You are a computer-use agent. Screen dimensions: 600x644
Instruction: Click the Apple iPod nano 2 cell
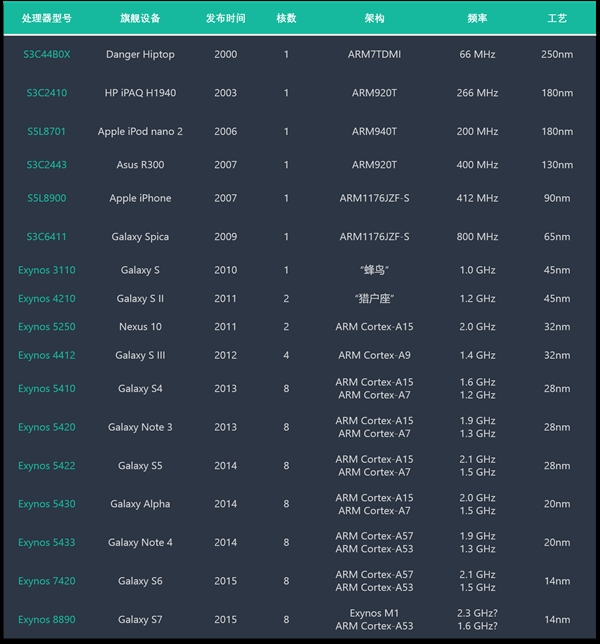coord(140,131)
